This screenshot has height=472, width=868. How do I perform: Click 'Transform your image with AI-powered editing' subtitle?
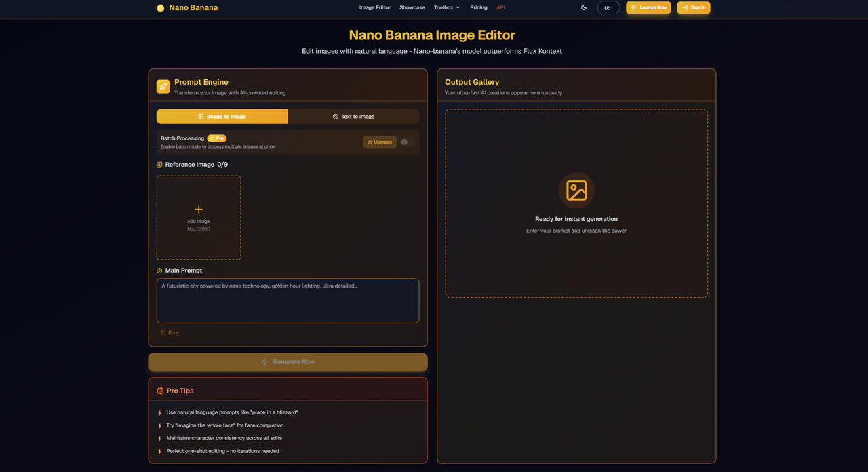pyautogui.click(x=230, y=93)
